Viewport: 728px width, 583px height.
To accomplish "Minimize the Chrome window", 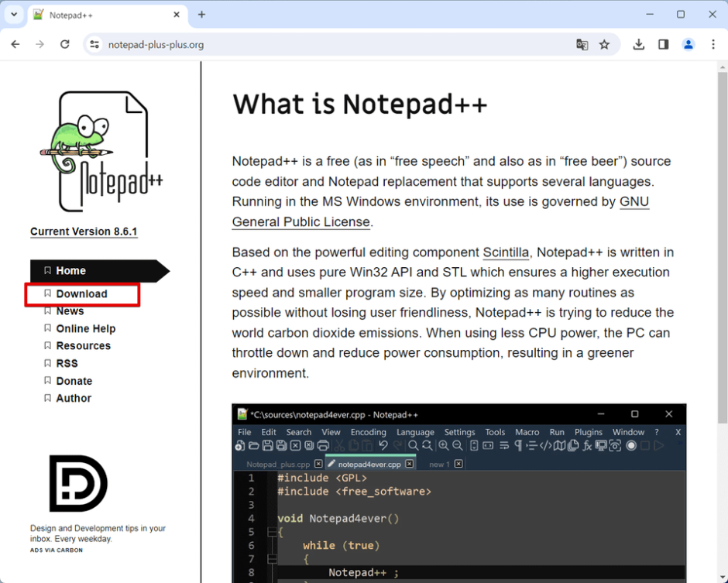I will (650, 15).
